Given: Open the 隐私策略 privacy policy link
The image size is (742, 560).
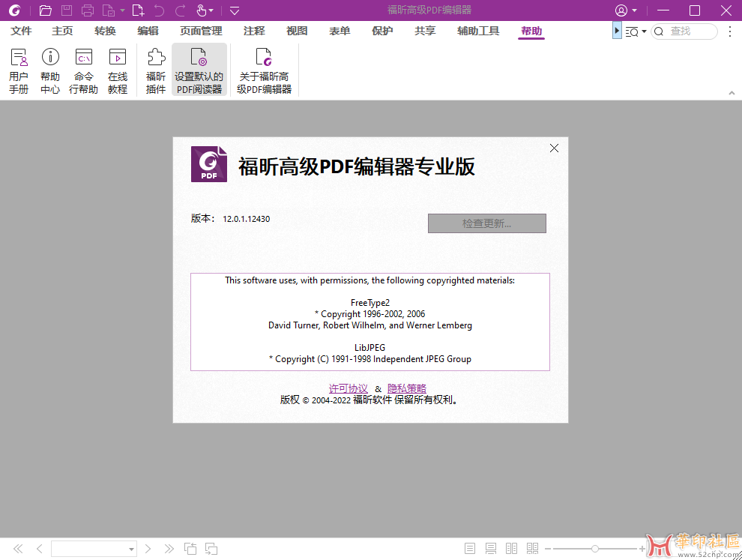Looking at the screenshot, I should 407,388.
